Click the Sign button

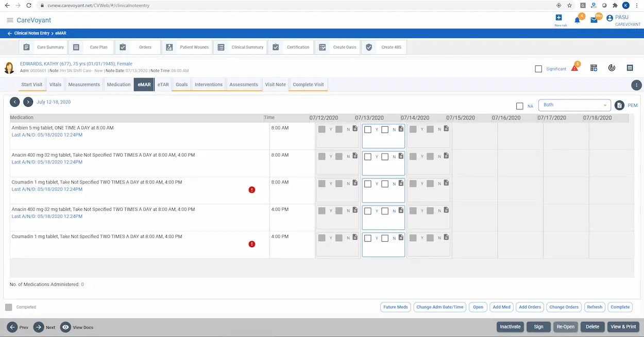(x=538, y=326)
